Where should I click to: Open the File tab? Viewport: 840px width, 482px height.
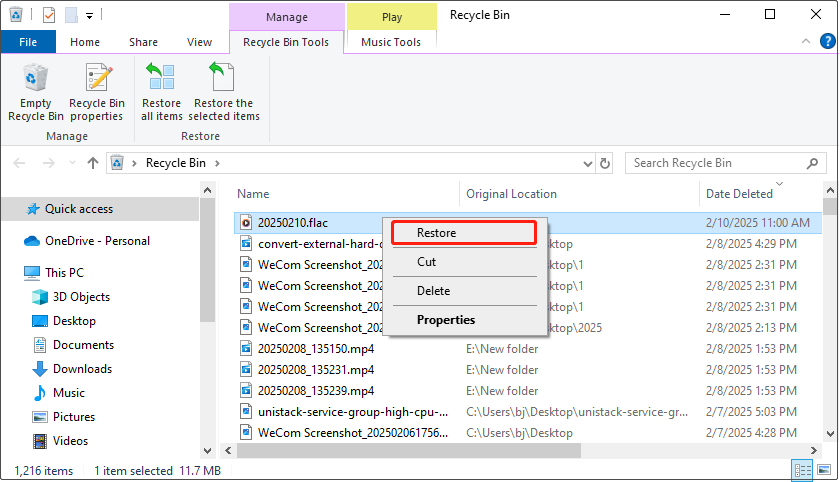(x=28, y=42)
